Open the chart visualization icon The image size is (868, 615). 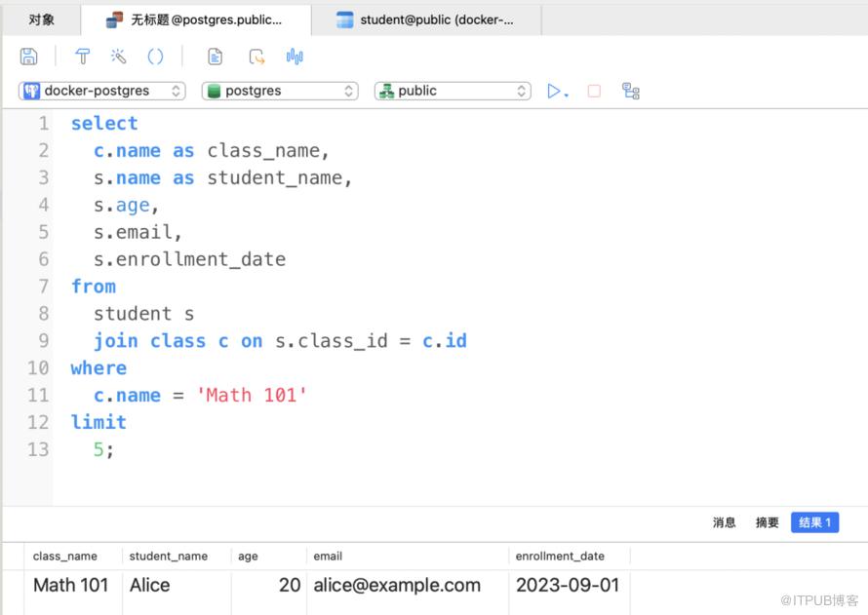pyautogui.click(x=295, y=57)
